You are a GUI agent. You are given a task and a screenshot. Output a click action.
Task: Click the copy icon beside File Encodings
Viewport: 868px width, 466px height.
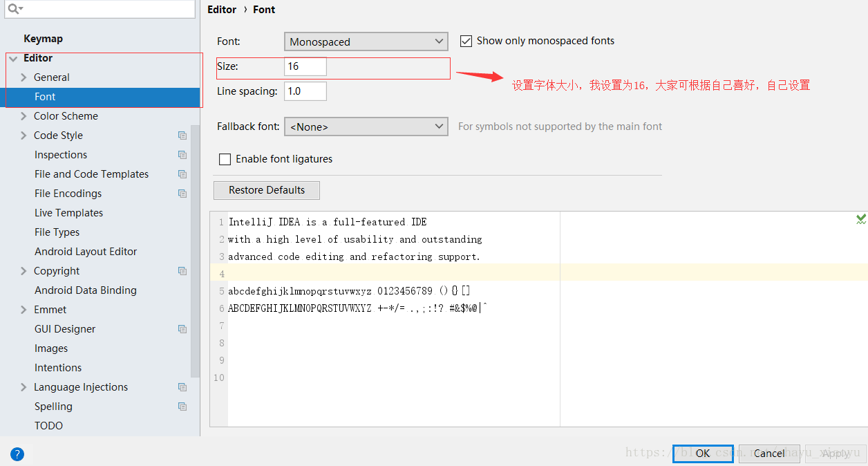pos(182,194)
